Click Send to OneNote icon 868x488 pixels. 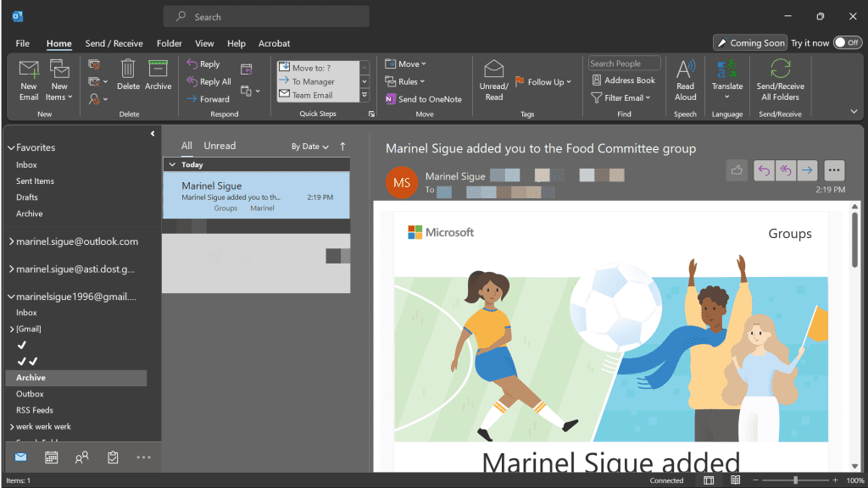pyautogui.click(x=423, y=99)
